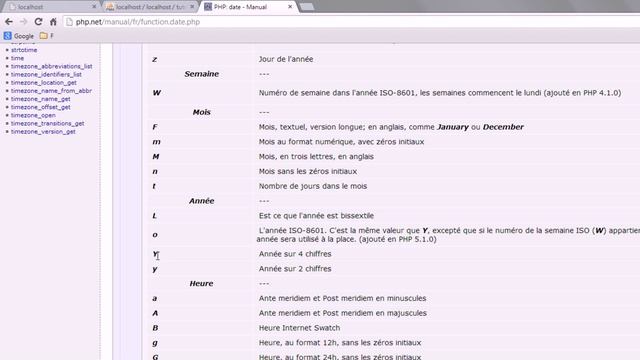Click 'Est ce que l'année est bissextile'
Screen dimensions: 640x360
point(316,216)
